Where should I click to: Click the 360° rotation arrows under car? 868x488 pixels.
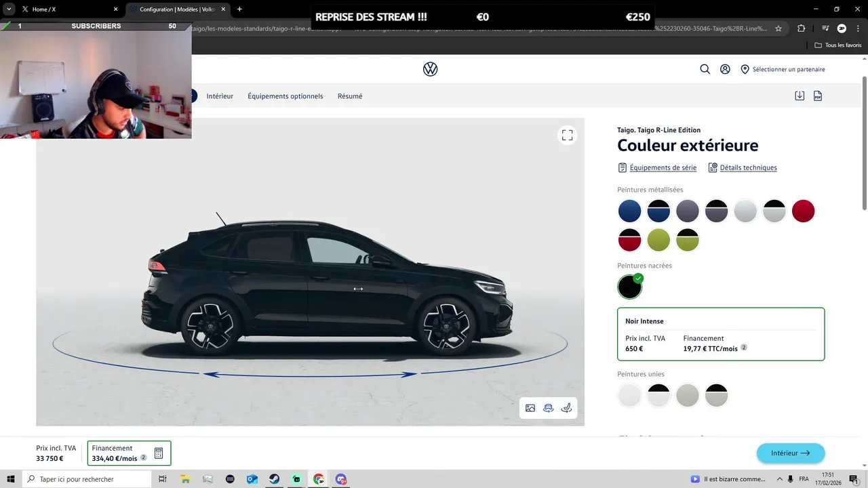pos(310,374)
